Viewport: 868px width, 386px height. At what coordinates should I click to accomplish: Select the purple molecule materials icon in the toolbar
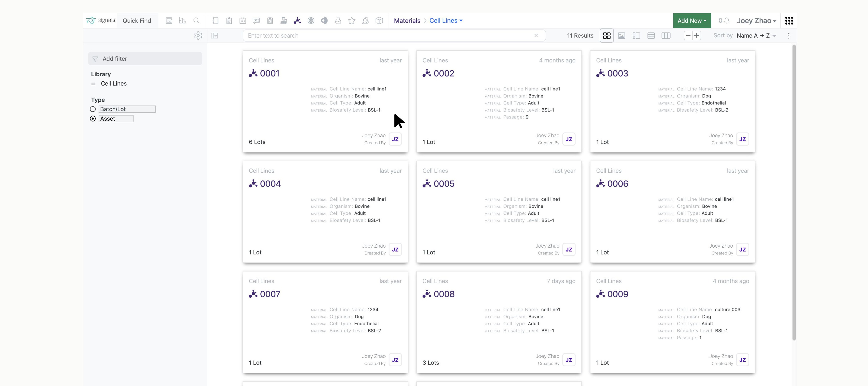click(297, 21)
